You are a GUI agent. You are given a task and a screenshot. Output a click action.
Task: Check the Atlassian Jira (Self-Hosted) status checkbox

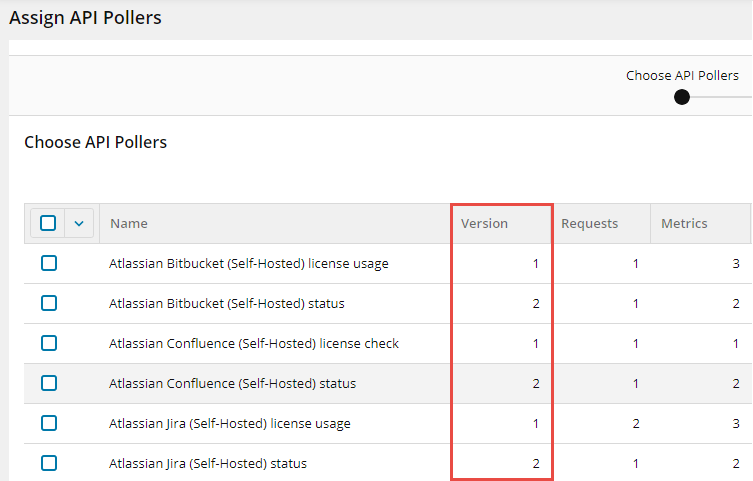tap(48, 463)
